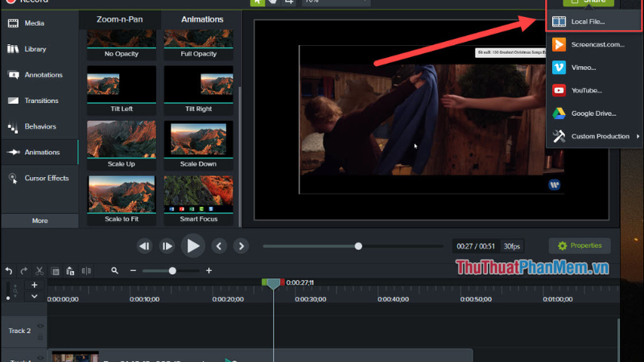Toggle Track 2 visibility eye icon
The height and width of the screenshot is (362, 644).
tap(41, 326)
